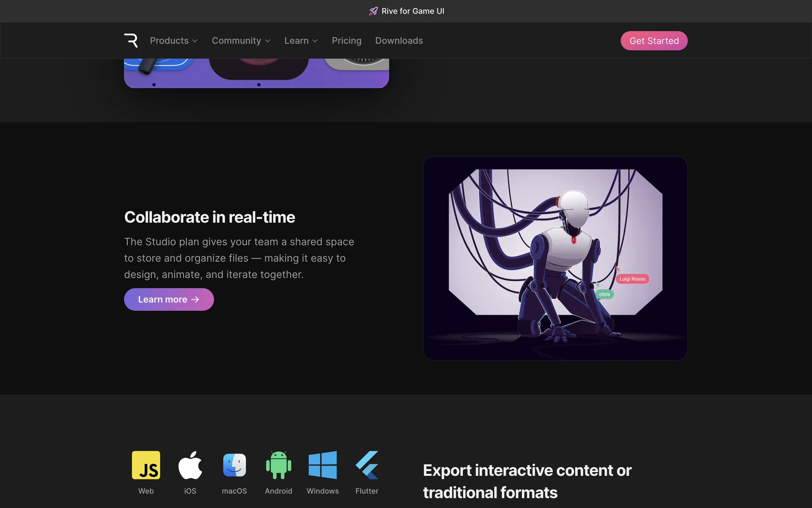Expand the Products dropdown menu
The height and width of the screenshot is (508, 812).
[173, 41]
